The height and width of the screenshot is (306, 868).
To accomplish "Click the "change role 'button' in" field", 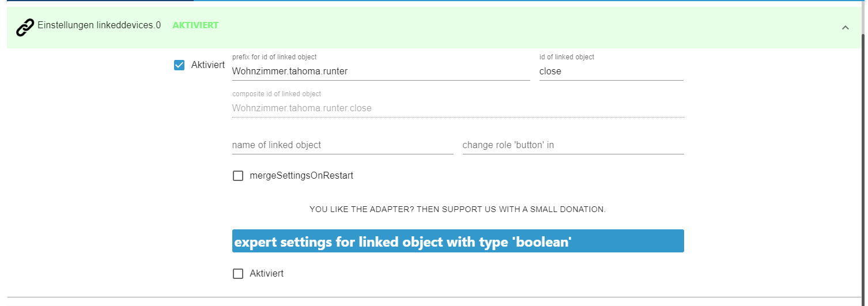I will pyautogui.click(x=573, y=145).
